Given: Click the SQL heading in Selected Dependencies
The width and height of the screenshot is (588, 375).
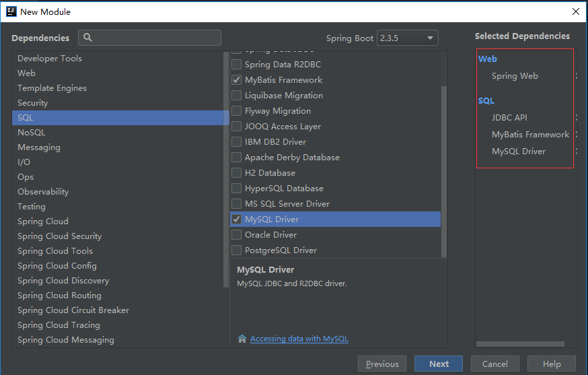Looking at the screenshot, I should 486,100.
